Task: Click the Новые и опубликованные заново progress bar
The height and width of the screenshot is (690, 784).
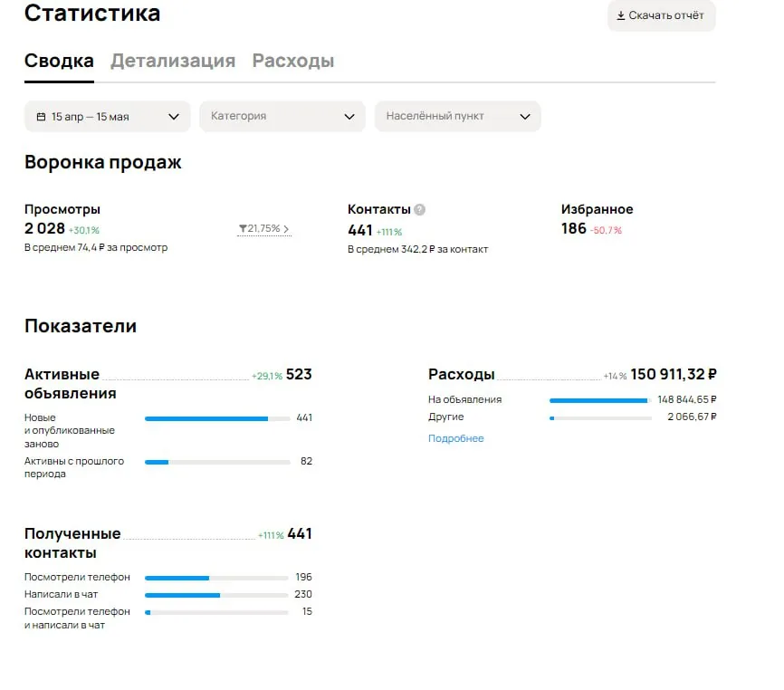Action: click(x=217, y=418)
